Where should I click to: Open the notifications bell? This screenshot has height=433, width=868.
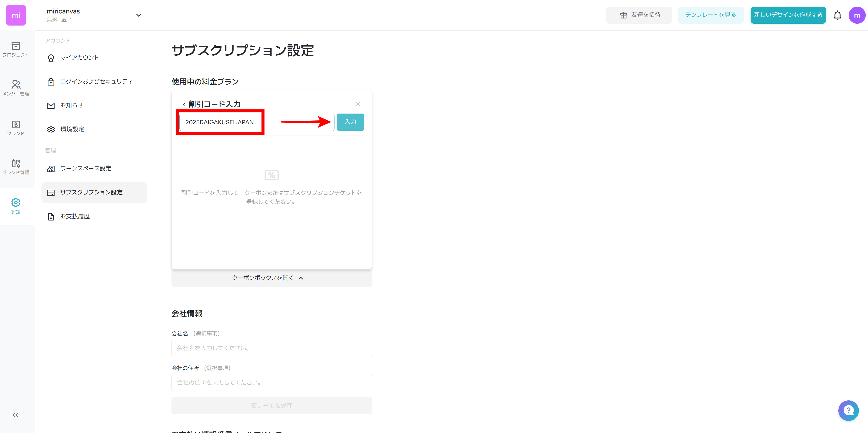click(x=837, y=15)
